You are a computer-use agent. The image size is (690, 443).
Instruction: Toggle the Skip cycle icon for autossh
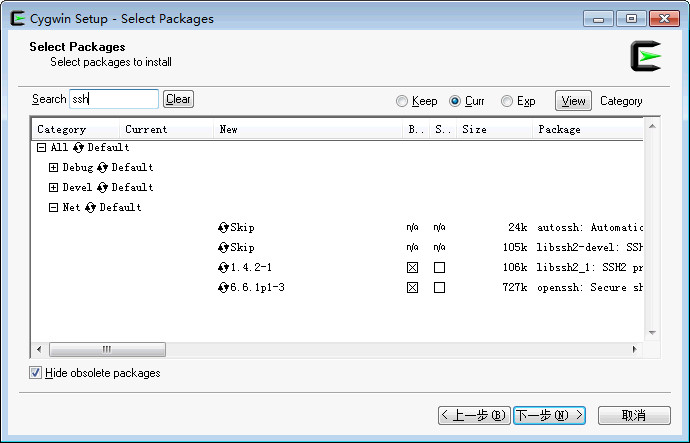click(223, 227)
